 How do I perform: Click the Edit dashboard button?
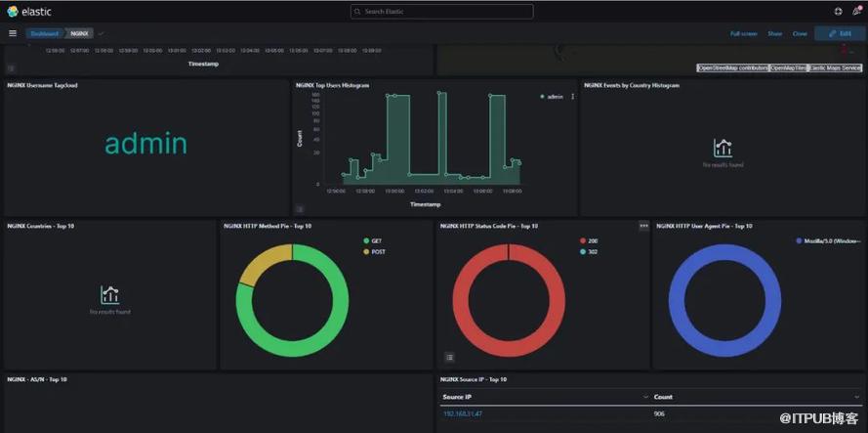point(840,33)
